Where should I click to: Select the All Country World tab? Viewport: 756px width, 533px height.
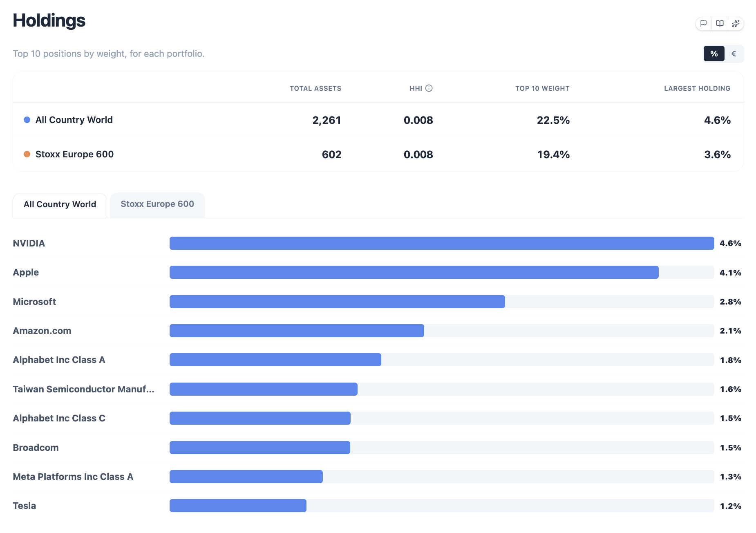(60, 204)
